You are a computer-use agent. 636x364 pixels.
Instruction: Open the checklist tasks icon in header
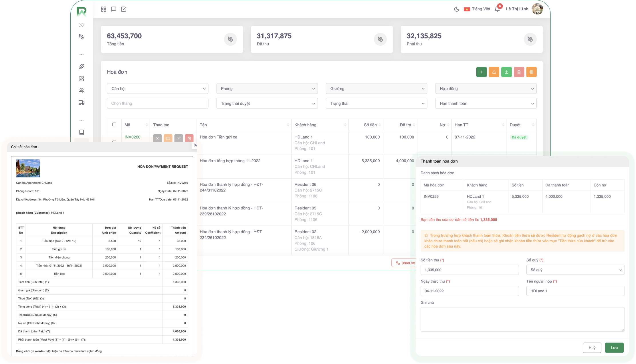pyautogui.click(x=124, y=9)
